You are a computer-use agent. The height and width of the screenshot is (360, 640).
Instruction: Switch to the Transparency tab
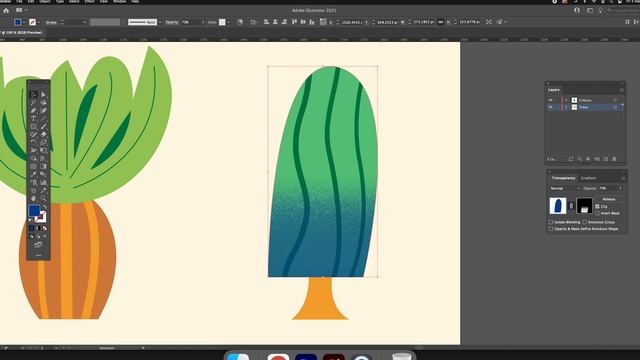pyautogui.click(x=563, y=178)
